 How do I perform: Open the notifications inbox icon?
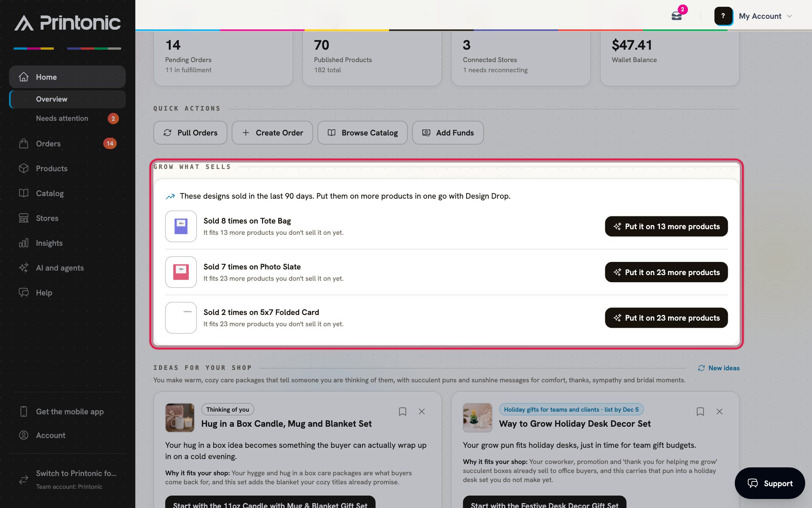[x=677, y=16]
